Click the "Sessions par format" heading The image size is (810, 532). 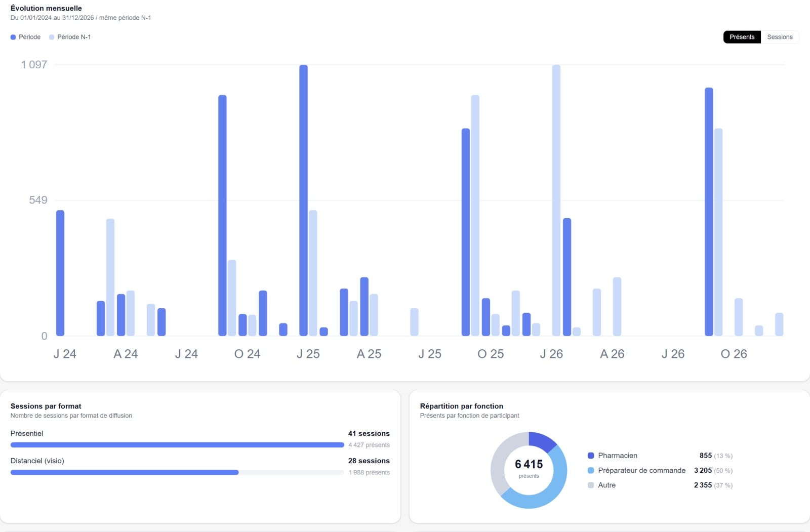[46, 406]
